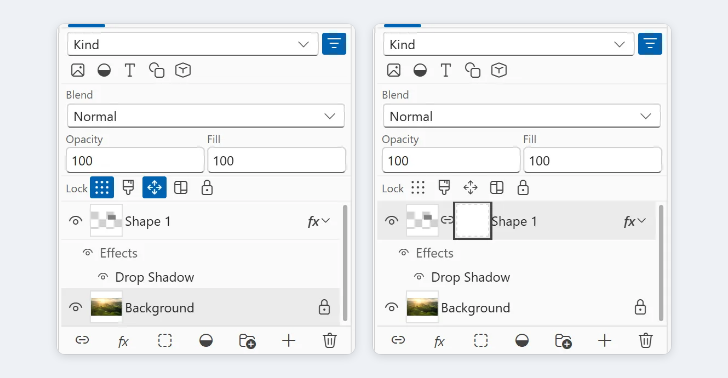This screenshot has height=378, width=728.
Task: Create new group in right panel
Action: point(563,341)
